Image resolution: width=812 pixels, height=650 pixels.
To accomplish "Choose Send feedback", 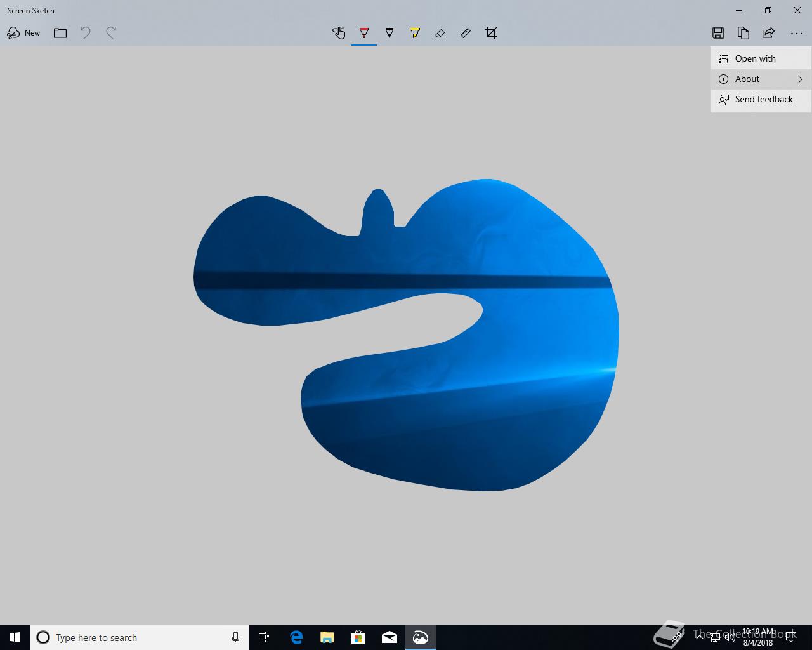I will click(761, 99).
